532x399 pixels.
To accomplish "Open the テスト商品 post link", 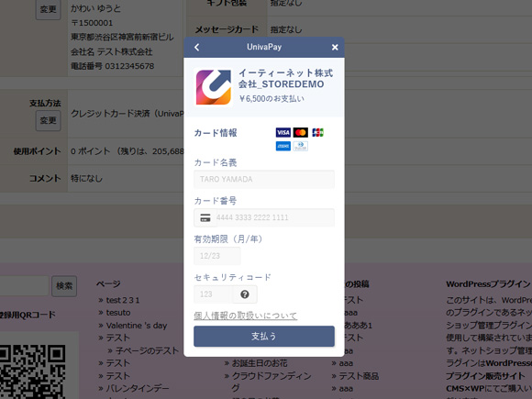I will 359,376.
